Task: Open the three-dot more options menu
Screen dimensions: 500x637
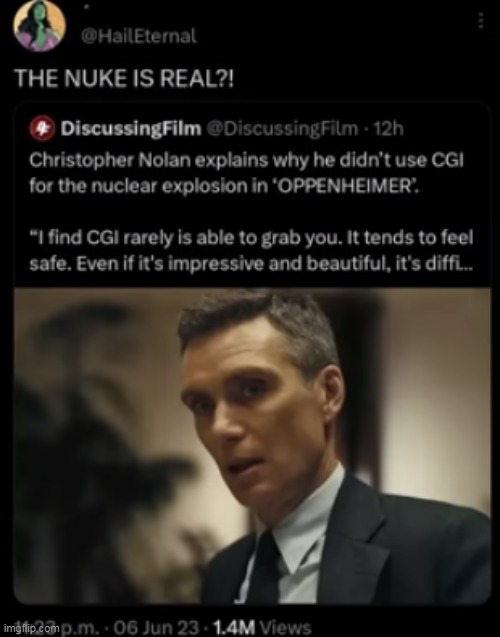Action: (x=481, y=20)
